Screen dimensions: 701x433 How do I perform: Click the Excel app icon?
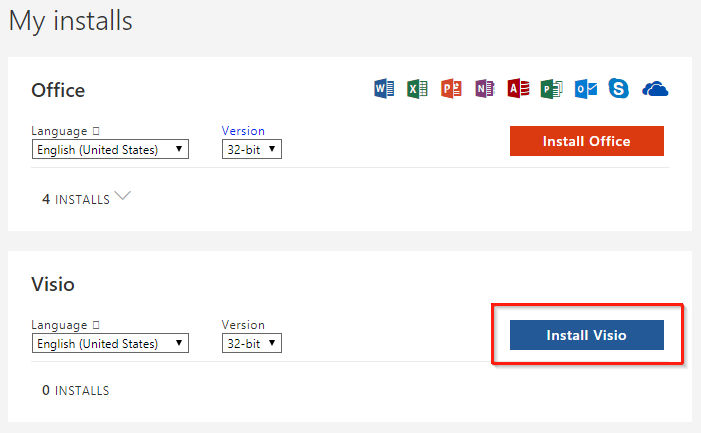click(x=417, y=88)
